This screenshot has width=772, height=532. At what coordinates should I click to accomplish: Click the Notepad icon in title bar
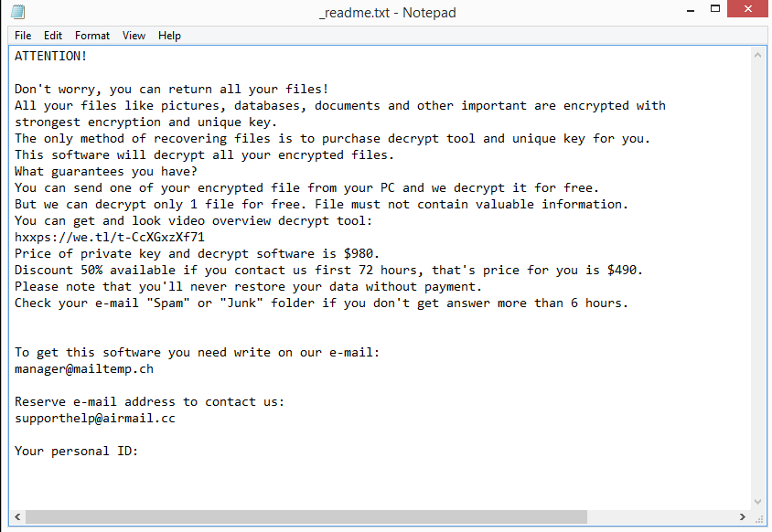pyautogui.click(x=17, y=12)
